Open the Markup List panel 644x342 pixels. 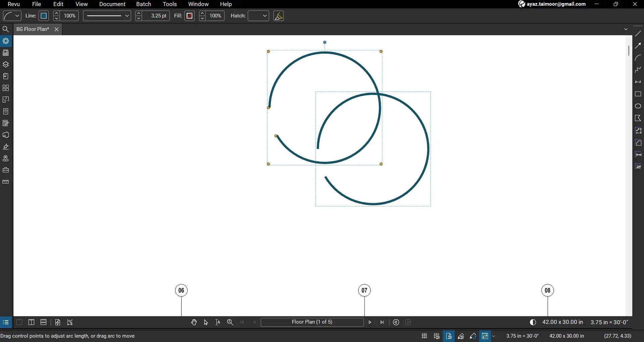click(6, 123)
